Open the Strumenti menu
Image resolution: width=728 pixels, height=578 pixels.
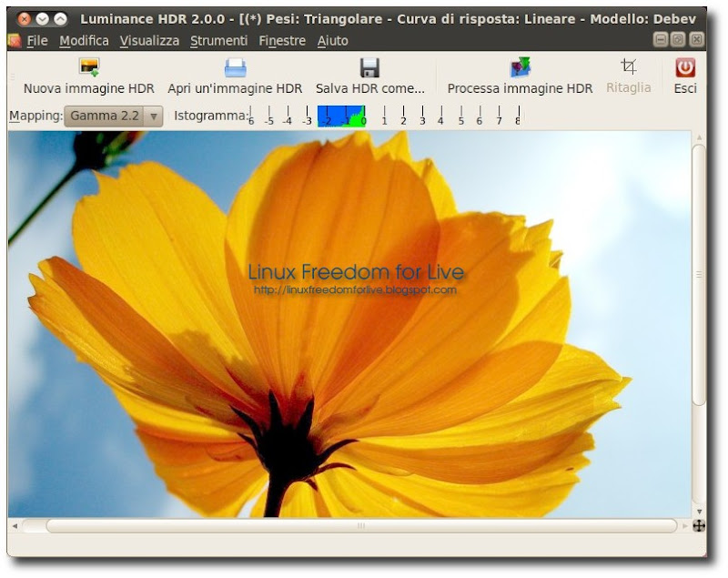click(x=218, y=41)
